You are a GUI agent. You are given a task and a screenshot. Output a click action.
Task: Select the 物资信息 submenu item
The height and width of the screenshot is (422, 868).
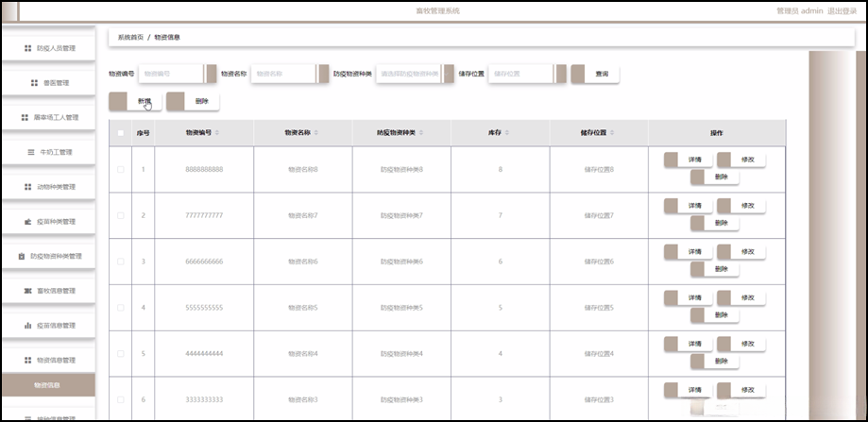point(48,385)
